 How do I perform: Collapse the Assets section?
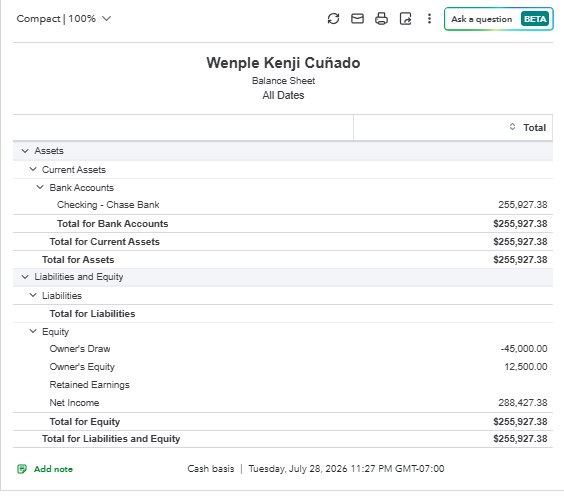25,151
